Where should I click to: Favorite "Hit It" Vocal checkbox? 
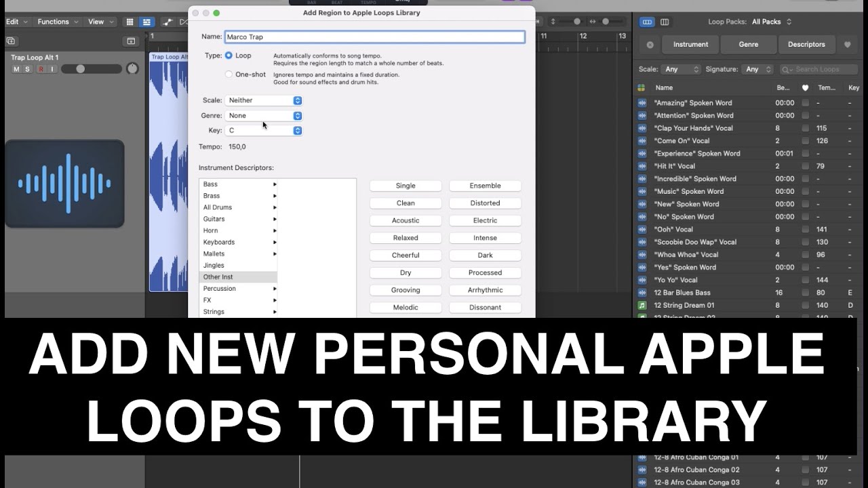point(805,166)
